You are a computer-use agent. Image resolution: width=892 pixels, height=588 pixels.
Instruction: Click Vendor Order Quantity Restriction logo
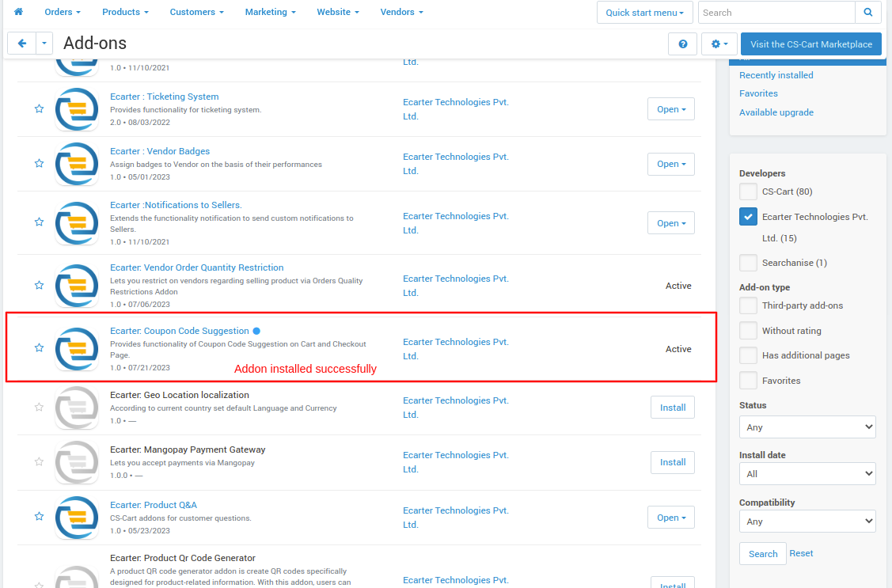(x=77, y=286)
